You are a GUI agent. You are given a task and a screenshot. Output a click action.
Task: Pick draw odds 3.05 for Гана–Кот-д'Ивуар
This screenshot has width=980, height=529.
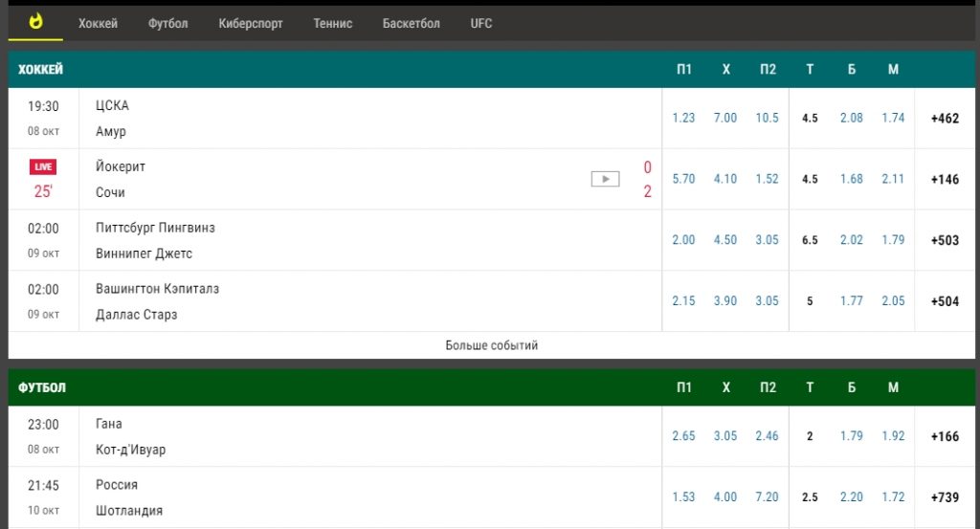725,436
